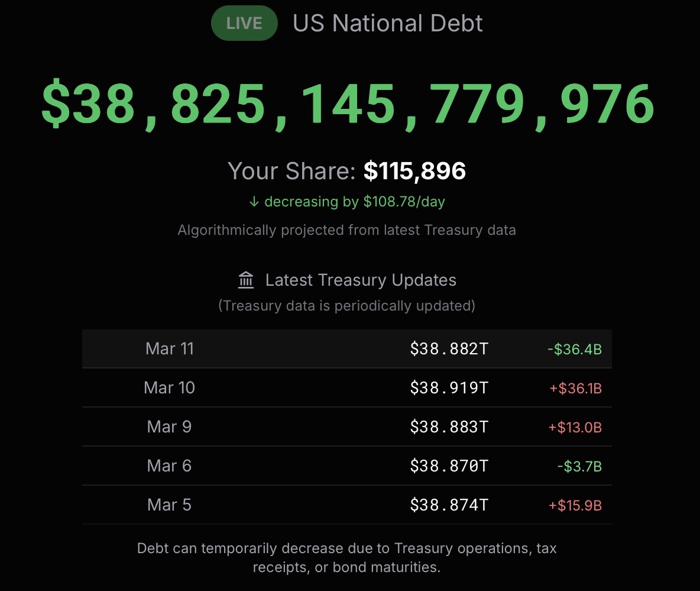
Task: Click the Your Share $115,896 amount
Action: pos(414,171)
